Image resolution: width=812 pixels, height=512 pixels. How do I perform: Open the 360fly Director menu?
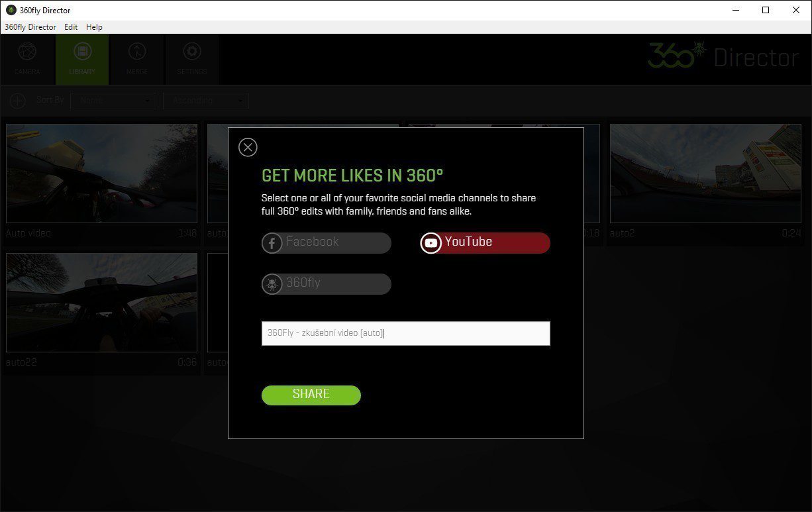(30, 27)
